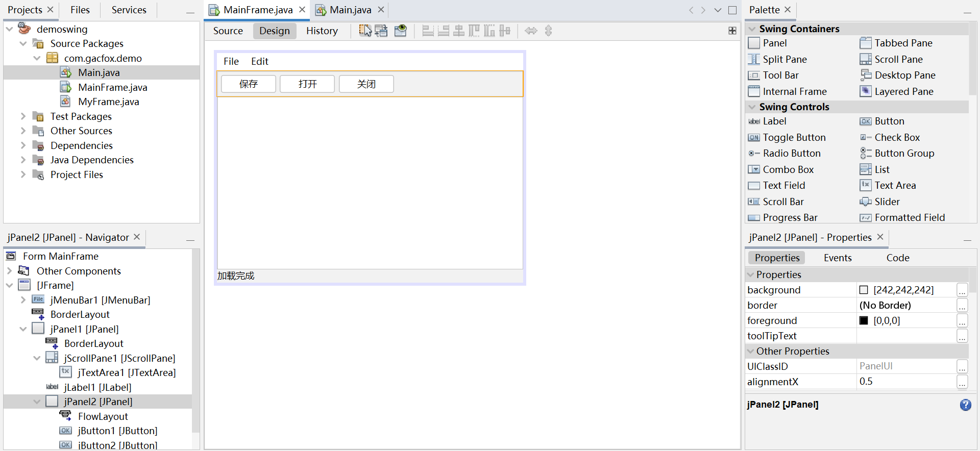This screenshot has height=451, width=980.
Task: Open border property editor ellipsis button
Action: click(x=962, y=306)
